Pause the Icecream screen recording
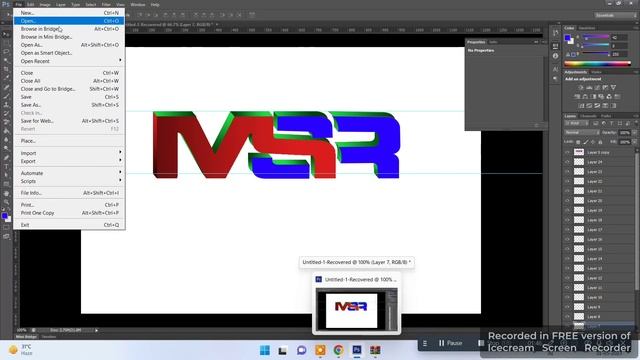This screenshot has height=360, width=640. 451,343
